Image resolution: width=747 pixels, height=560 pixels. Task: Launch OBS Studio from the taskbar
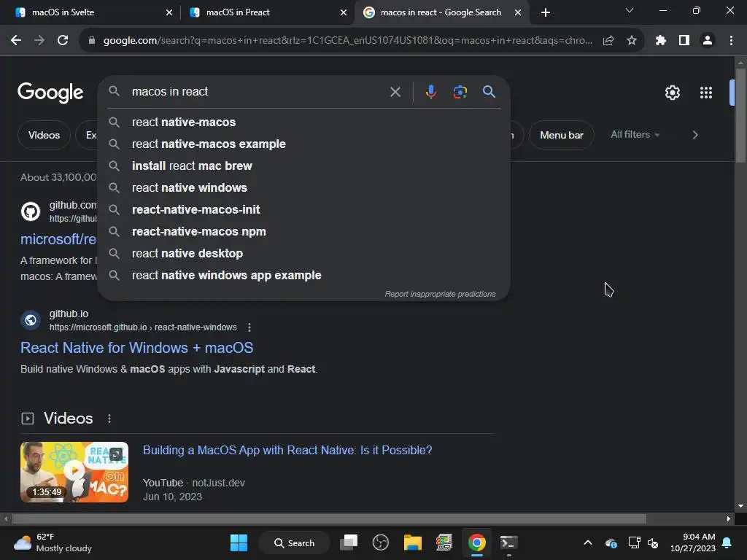click(x=381, y=542)
